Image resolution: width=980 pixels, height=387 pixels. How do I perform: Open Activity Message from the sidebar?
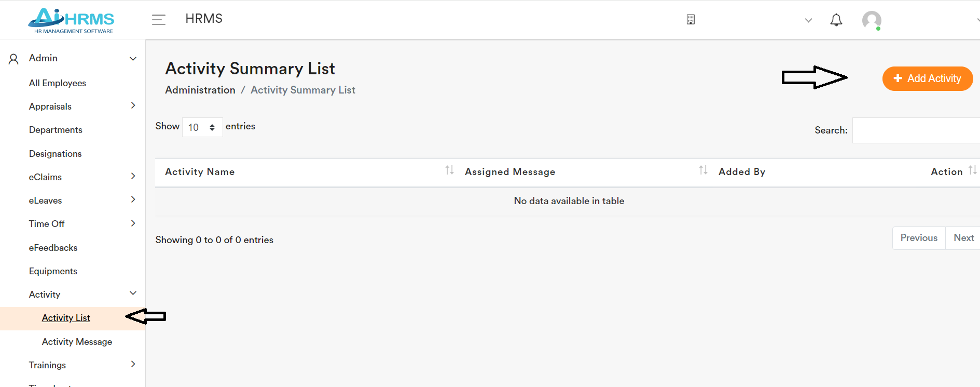pos(77,341)
